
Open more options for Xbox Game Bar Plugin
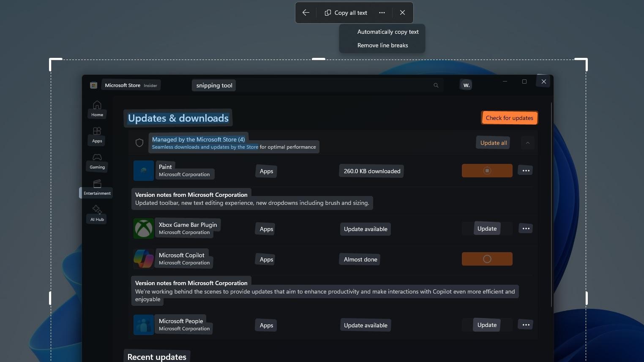point(526,229)
